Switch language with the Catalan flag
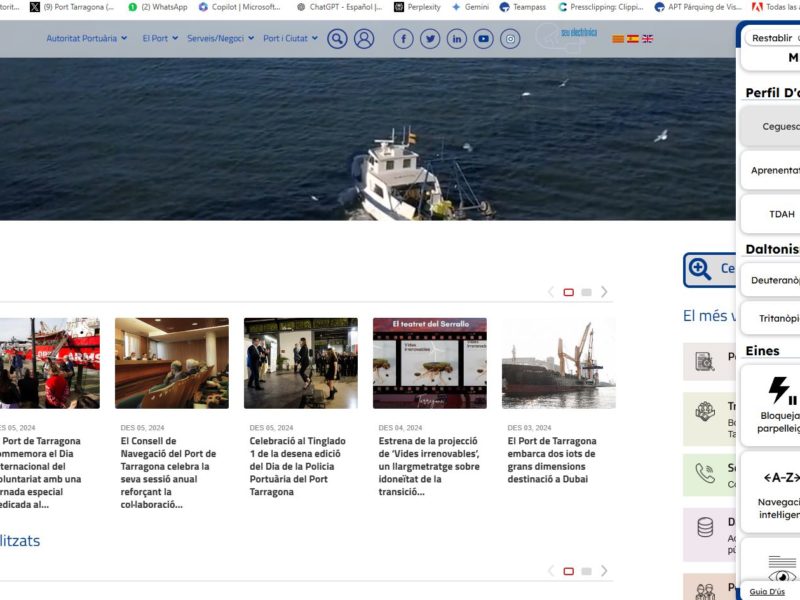Image resolution: width=800 pixels, height=600 pixels. coord(618,39)
